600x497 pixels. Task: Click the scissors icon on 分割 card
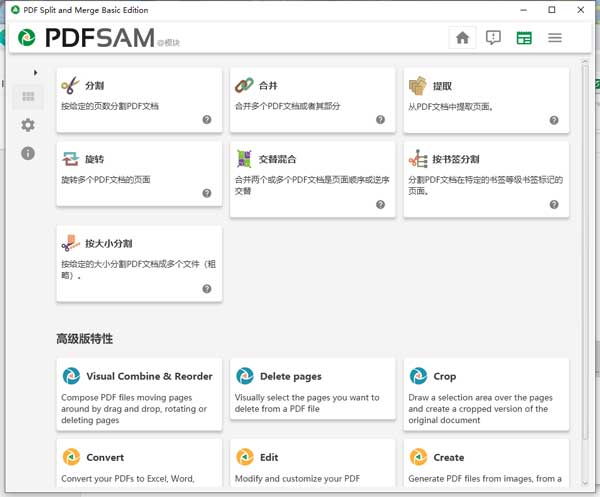[70, 85]
